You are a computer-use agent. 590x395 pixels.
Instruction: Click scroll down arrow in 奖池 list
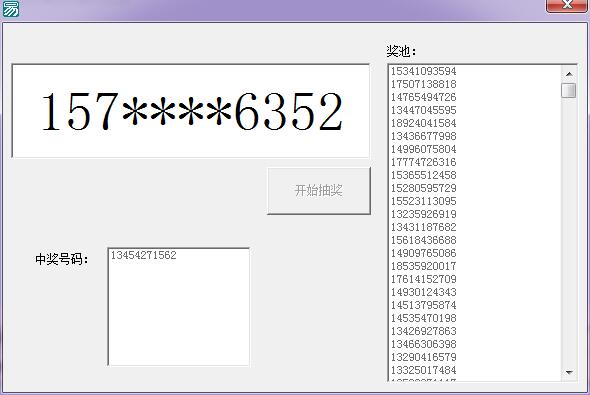click(569, 372)
